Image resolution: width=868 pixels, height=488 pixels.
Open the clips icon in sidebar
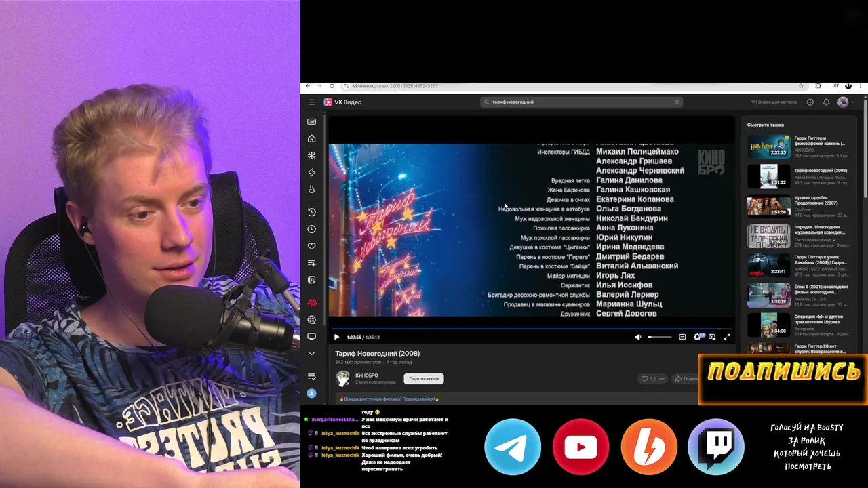pyautogui.click(x=311, y=280)
